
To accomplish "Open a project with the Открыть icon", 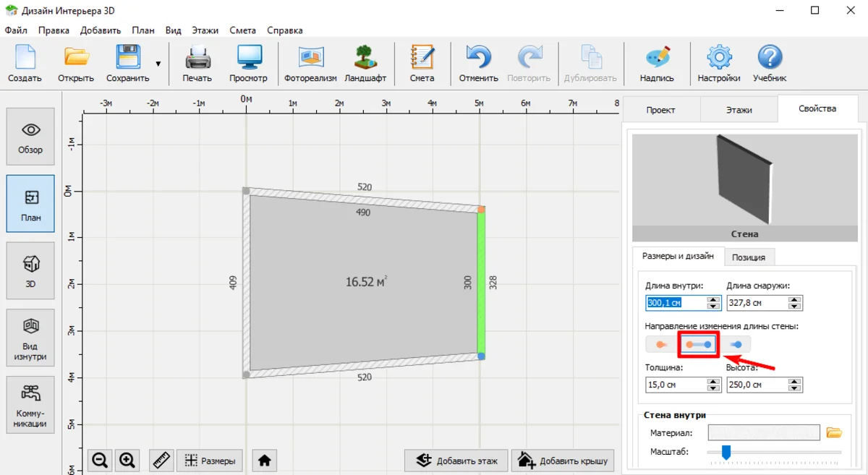I will (76, 64).
